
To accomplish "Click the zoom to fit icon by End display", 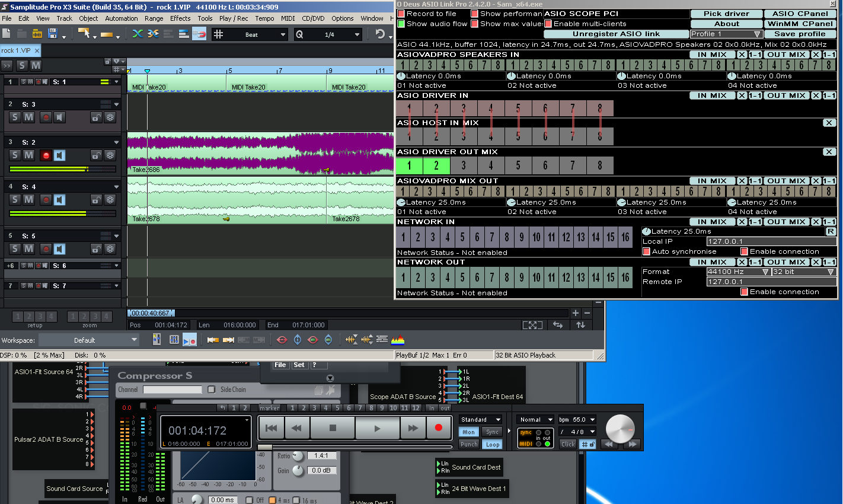I will pos(532,325).
